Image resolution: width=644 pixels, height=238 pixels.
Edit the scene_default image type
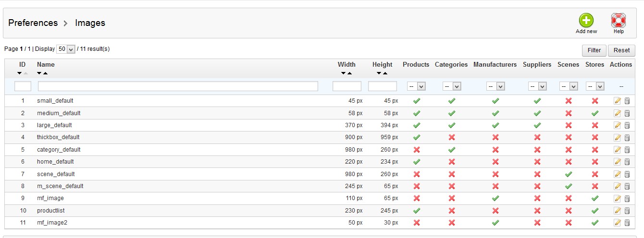pyautogui.click(x=618, y=174)
